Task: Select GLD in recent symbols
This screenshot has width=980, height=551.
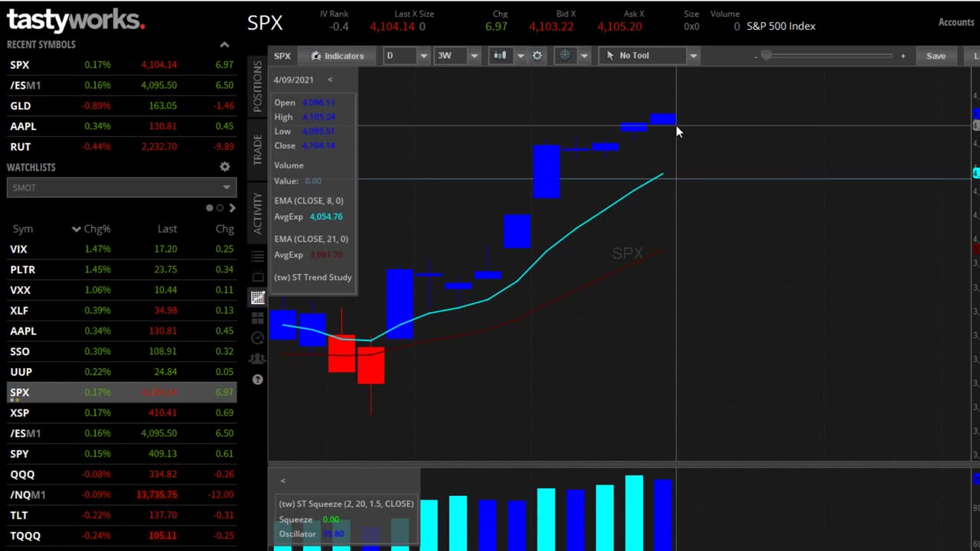Action: (x=122, y=106)
